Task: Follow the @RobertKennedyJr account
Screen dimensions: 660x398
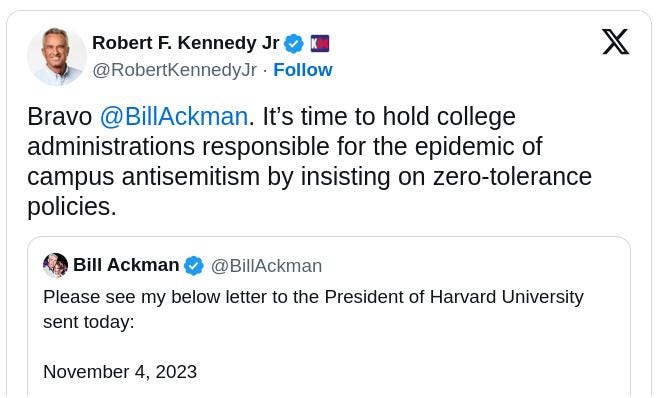Action: pos(303,70)
